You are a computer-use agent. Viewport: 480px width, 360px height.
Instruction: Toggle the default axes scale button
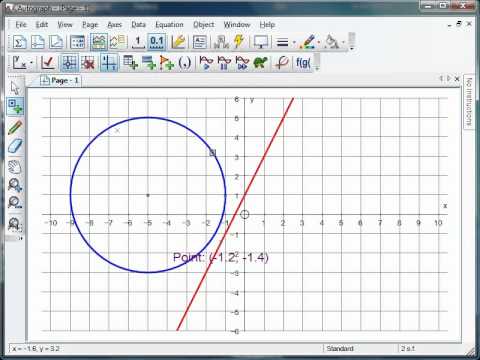point(109,63)
